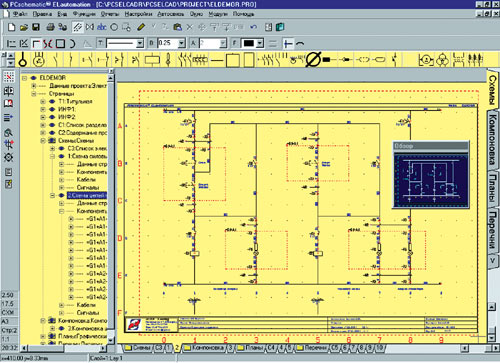
Task: Pick the three-phase transformer symbol in the palette
Action: (x=442, y=60)
